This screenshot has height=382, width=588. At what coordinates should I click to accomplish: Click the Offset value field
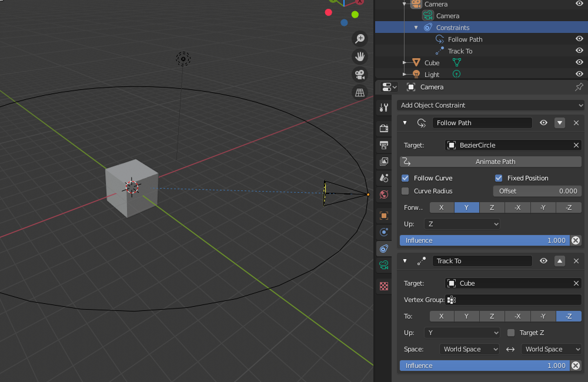pyautogui.click(x=537, y=191)
